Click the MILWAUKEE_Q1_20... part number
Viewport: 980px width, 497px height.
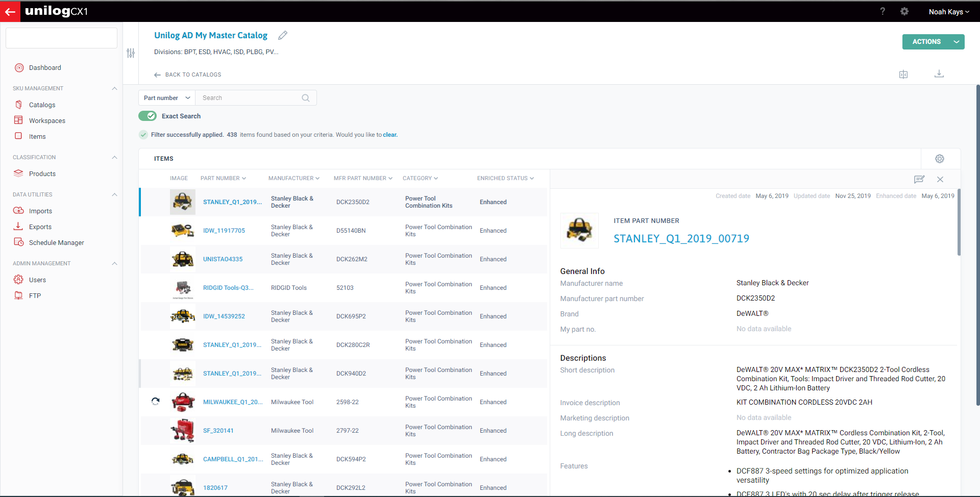pos(233,402)
